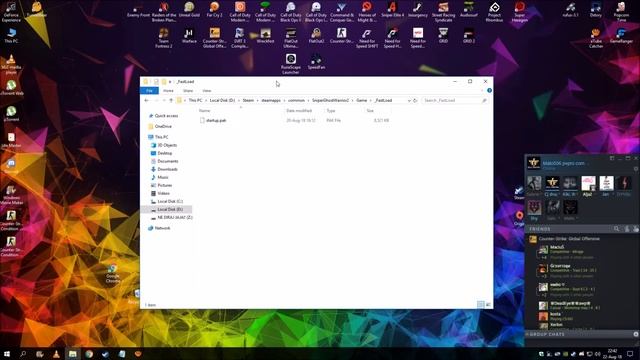Open This PC desktop icon

11,36
